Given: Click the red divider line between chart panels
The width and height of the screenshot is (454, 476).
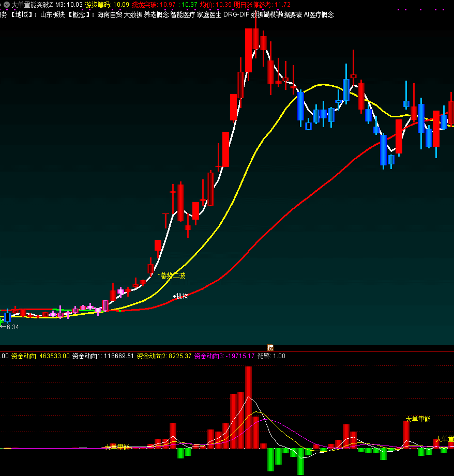Looking at the screenshot, I should click(x=155, y=351).
